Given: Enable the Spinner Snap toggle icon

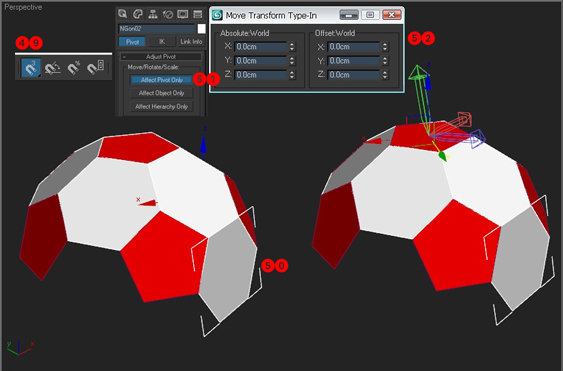Looking at the screenshot, I should [x=96, y=68].
